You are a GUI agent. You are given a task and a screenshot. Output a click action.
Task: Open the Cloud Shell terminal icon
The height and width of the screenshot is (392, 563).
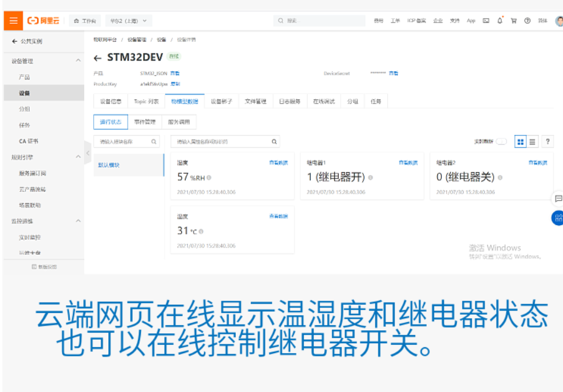(x=486, y=21)
